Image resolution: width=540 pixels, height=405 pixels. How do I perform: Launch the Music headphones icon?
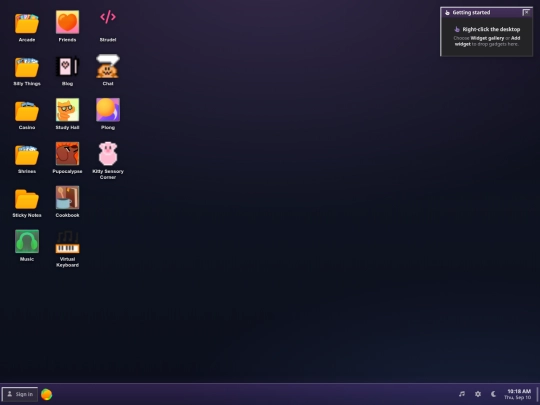pyautogui.click(x=27, y=241)
